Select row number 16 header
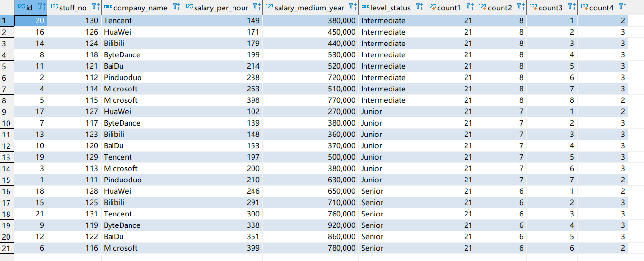 7,191
